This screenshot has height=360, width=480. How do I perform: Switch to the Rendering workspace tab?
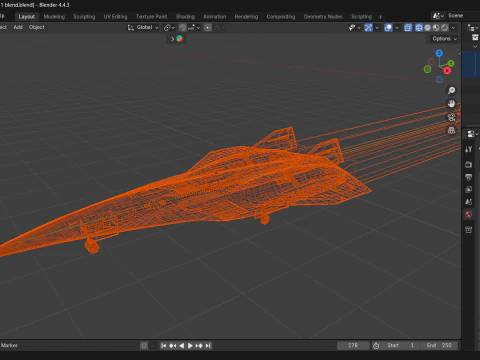[246, 17]
